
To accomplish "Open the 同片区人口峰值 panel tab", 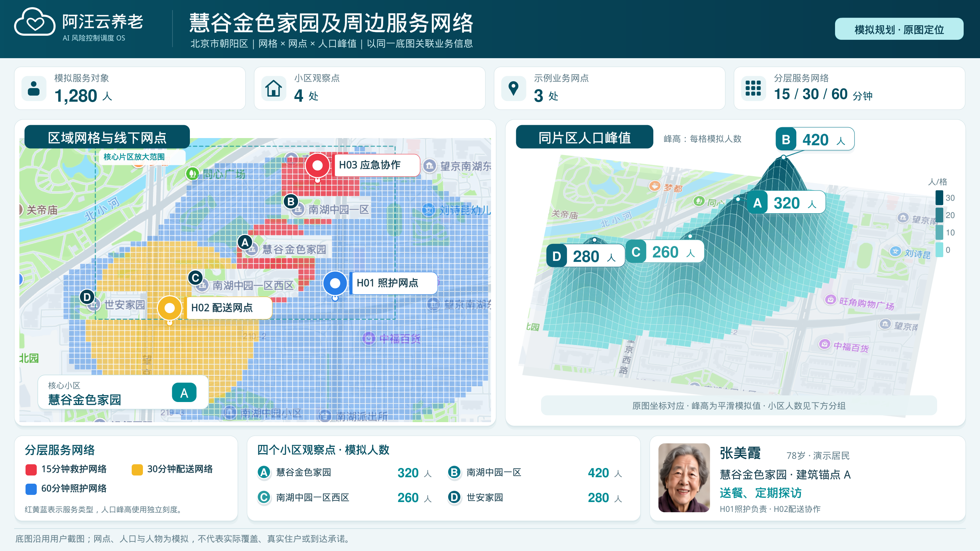I will pyautogui.click(x=584, y=137).
